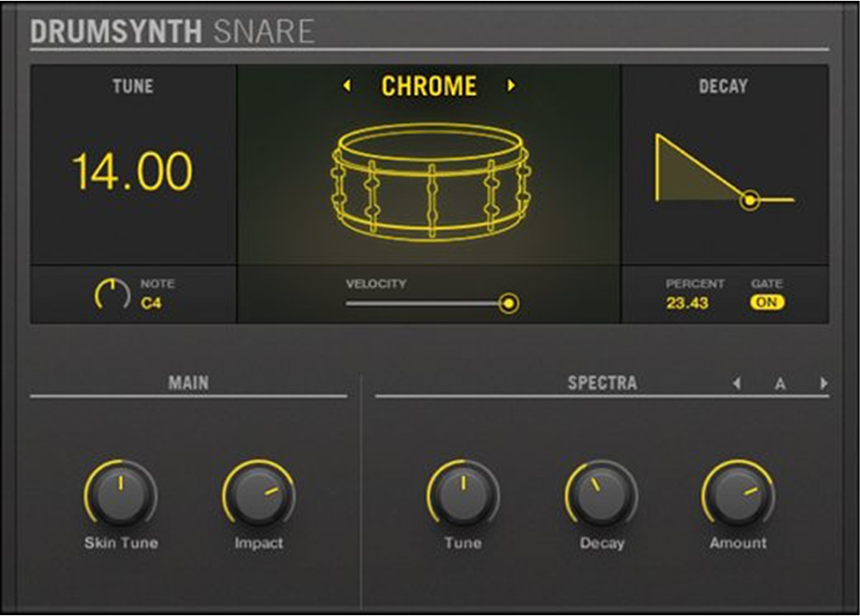Click the Skin Tune knob
The width and height of the screenshot is (860, 616).
(x=121, y=494)
